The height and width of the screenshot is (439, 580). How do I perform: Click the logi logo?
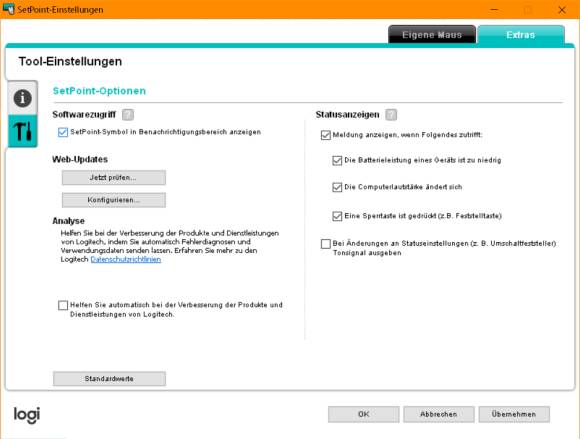coord(27,415)
